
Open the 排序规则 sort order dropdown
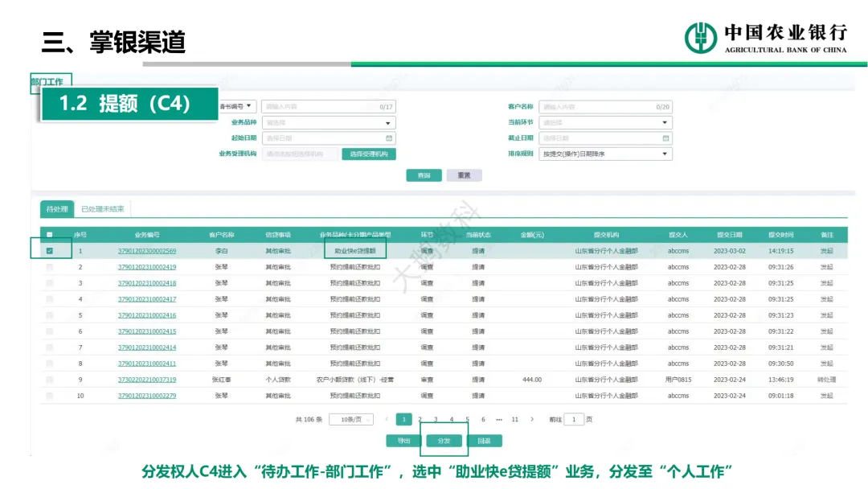605,154
